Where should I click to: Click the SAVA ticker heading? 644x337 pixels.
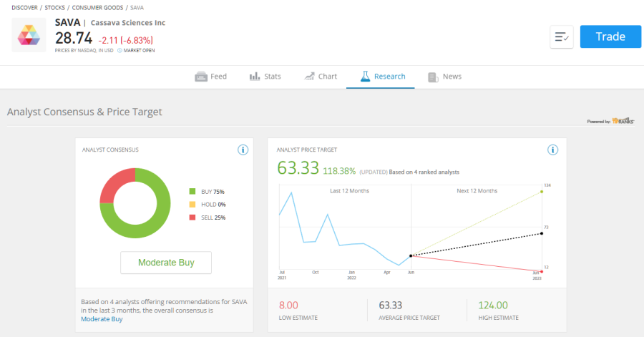[x=68, y=23]
